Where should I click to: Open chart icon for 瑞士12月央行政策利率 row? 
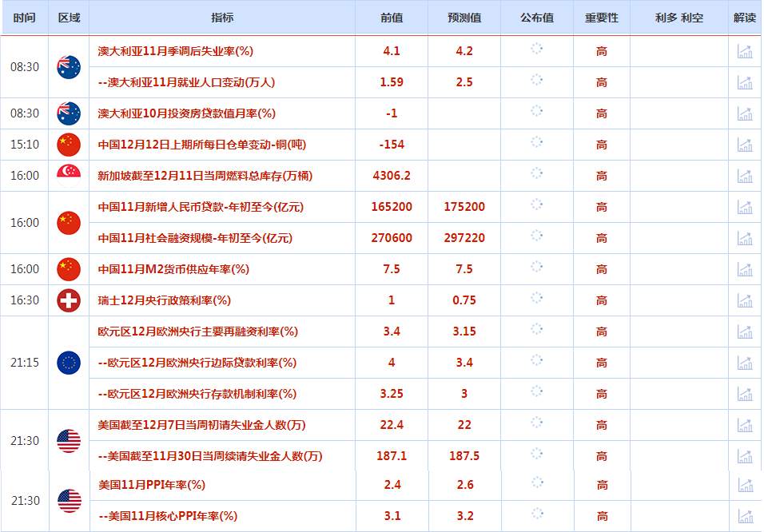(x=745, y=300)
